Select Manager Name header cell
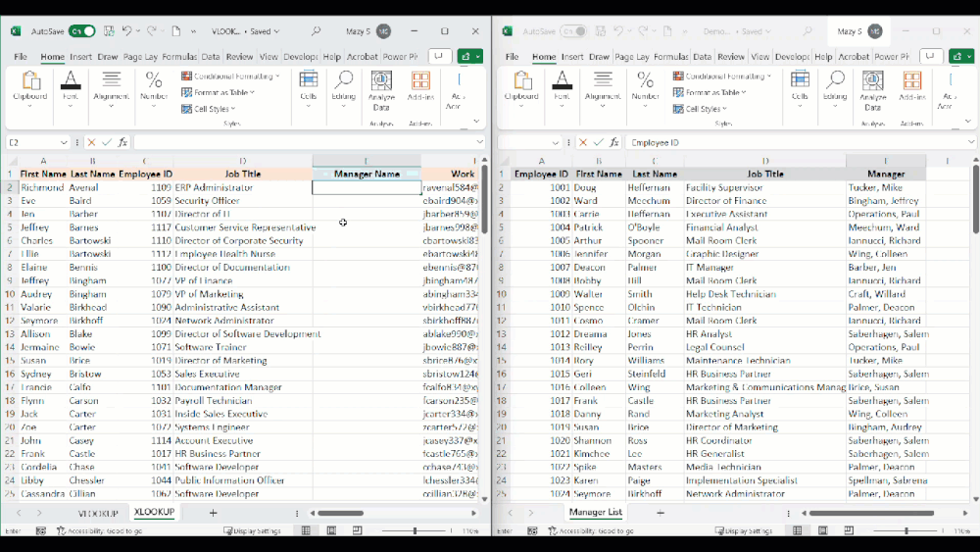 (367, 174)
